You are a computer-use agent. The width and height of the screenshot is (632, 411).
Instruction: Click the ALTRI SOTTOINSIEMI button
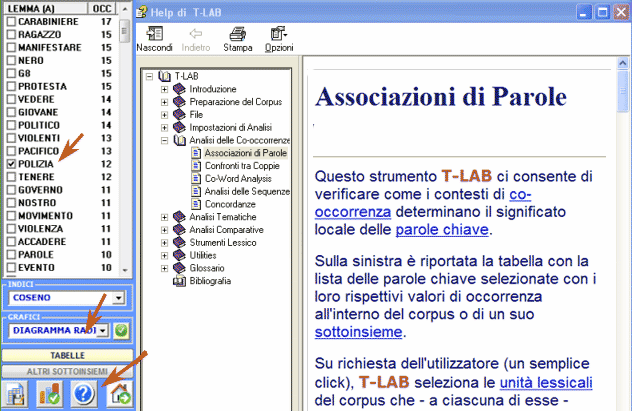67,372
